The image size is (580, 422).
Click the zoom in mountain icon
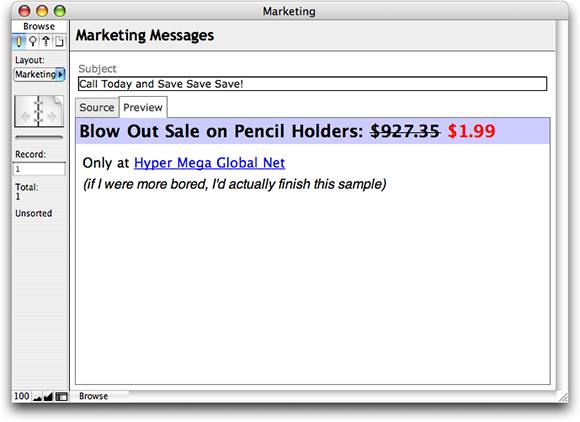[48, 397]
